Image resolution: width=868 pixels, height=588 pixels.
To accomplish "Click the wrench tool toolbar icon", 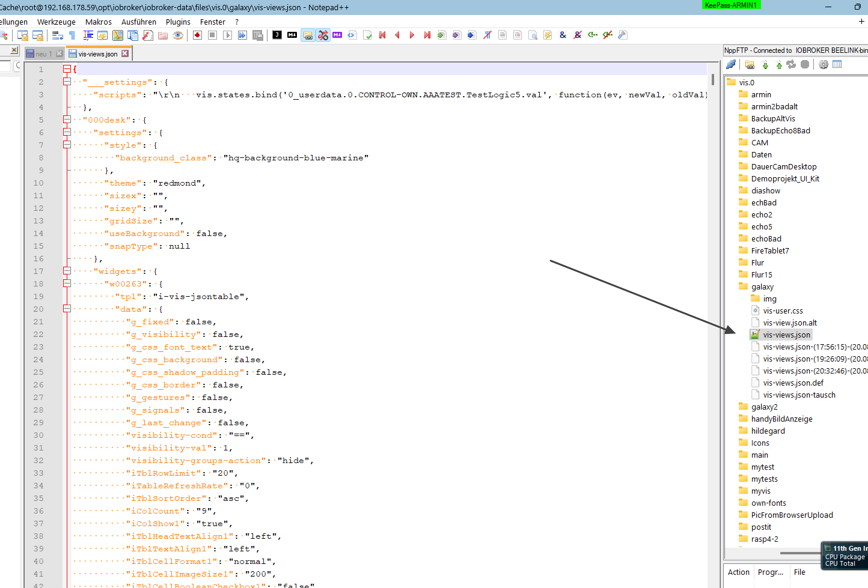I will (623, 35).
